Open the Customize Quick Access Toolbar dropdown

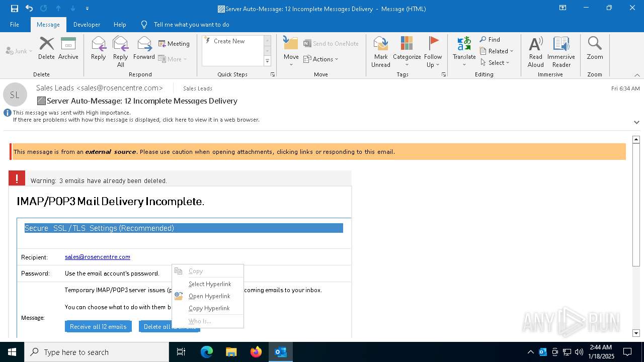pyautogui.click(x=88, y=9)
